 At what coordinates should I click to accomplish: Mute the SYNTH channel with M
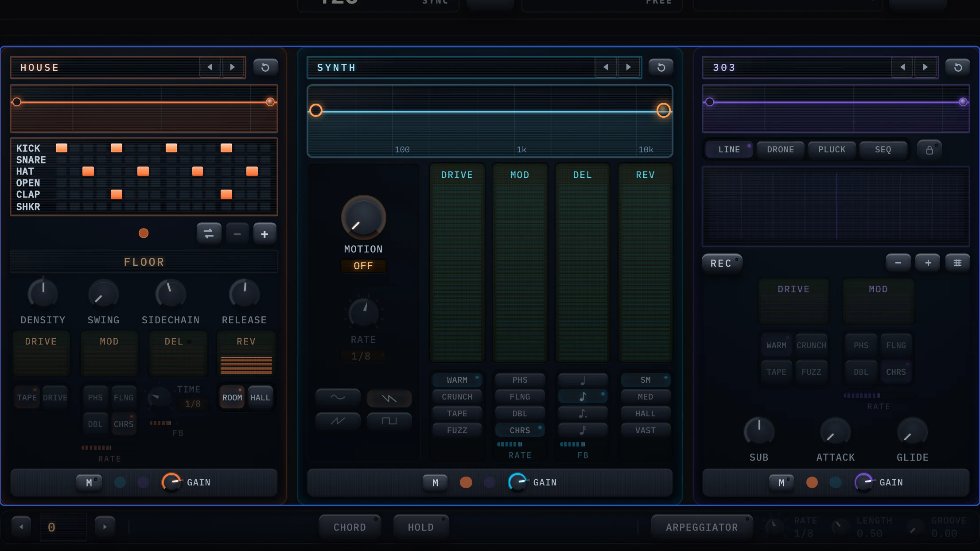pyautogui.click(x=435, y=483)
